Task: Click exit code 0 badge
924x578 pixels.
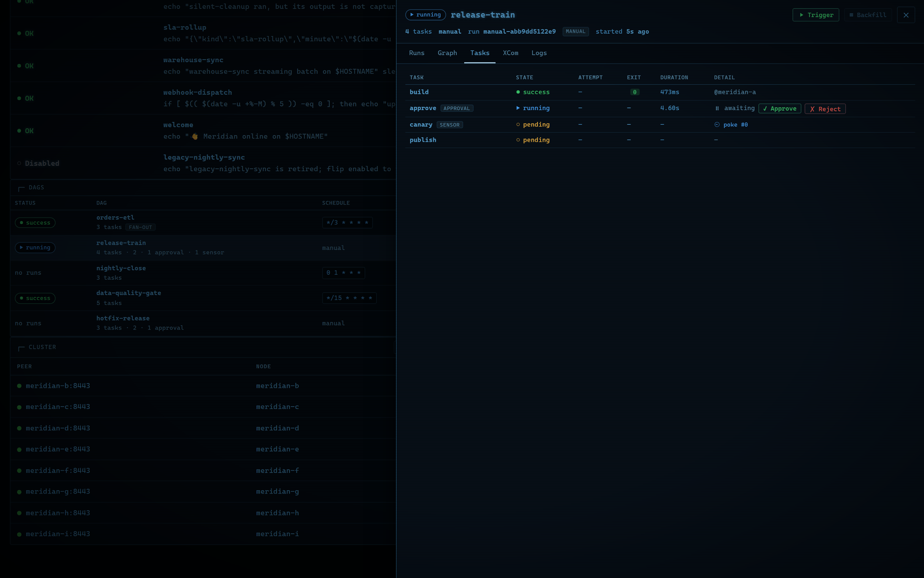Action: tap(635, 92)
